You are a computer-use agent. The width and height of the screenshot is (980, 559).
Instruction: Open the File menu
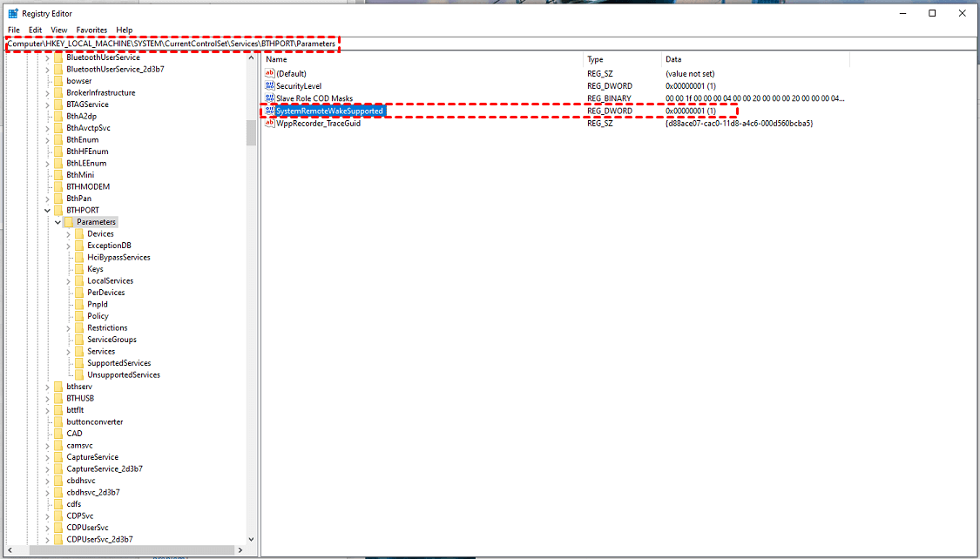pos(14,30)
